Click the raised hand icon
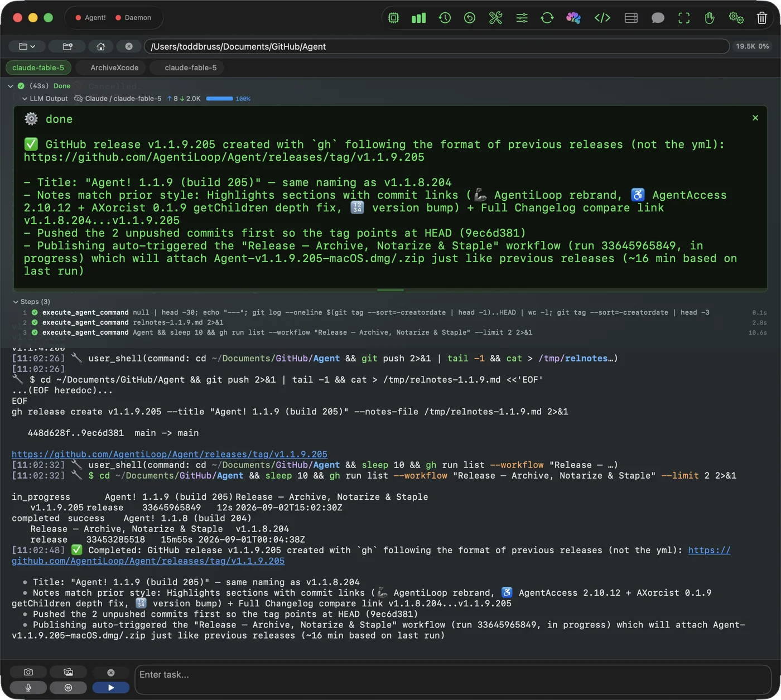Screen dimensions: 781x700 coord(710,18)
